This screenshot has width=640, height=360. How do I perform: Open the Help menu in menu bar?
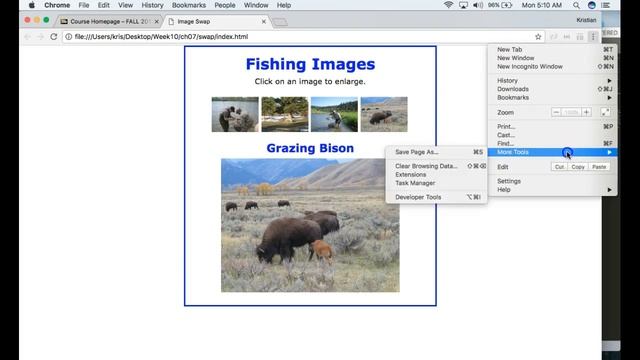tap(284, 5)
